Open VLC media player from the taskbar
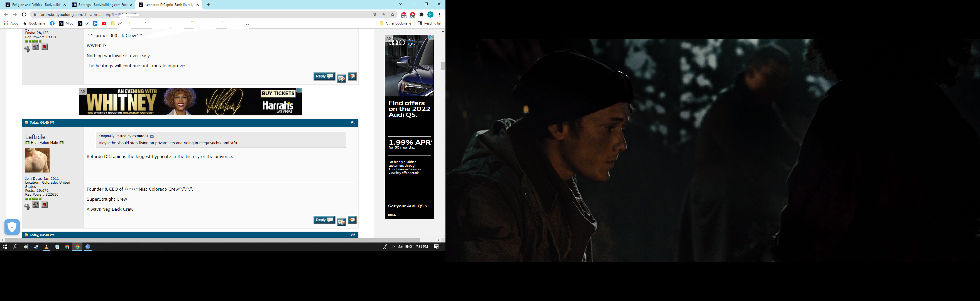Viewport: 980px width, 301px height. 46,247
